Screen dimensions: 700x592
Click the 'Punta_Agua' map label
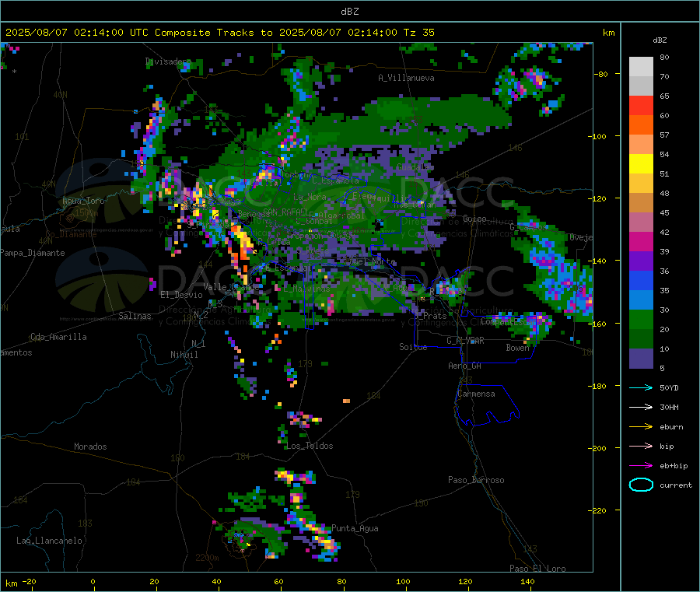tap(355, 528)
